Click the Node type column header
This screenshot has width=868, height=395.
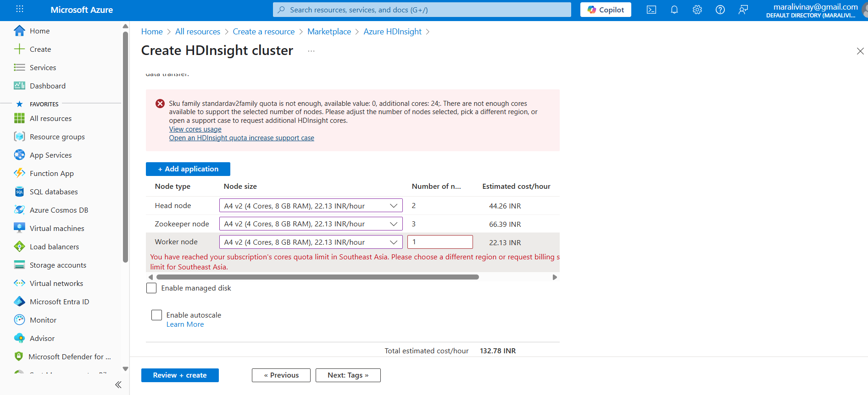172,187
